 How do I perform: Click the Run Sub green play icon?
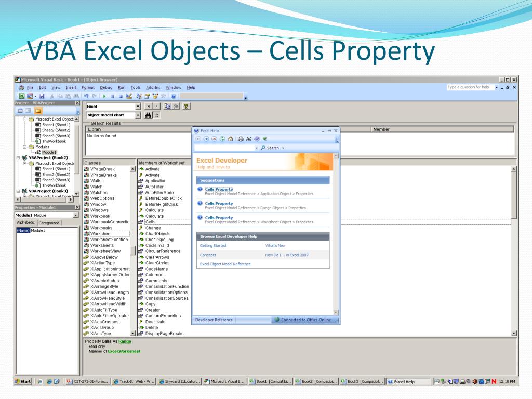click(x=104, y=96)
